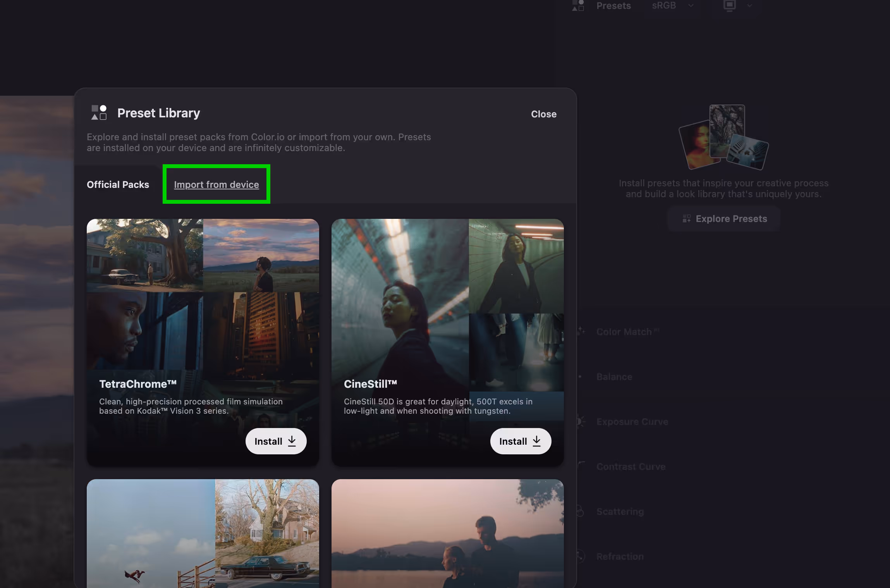Click the Color Match sparkle icon
The image size is (890, 588).
[581, 331]
